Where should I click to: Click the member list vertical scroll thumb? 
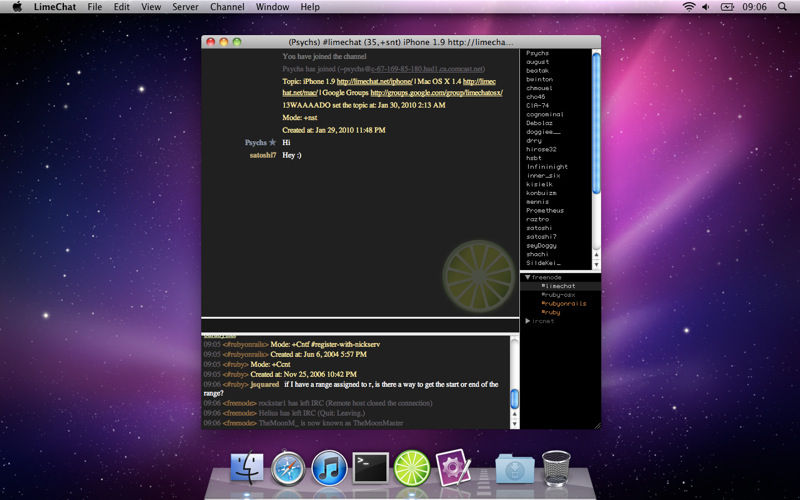click(x=596, y=122)
